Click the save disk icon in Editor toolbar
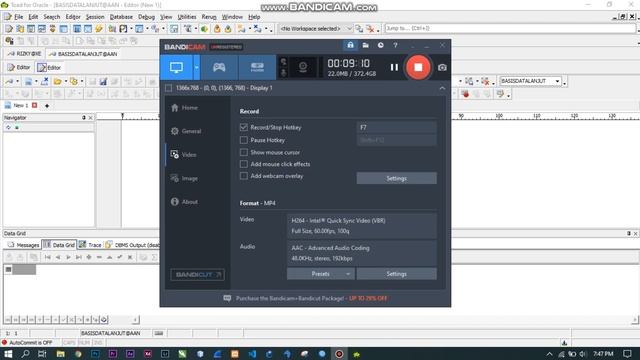The width and height of the screenshot is (640, 360). pyautogui.click(x=103, y=82)
